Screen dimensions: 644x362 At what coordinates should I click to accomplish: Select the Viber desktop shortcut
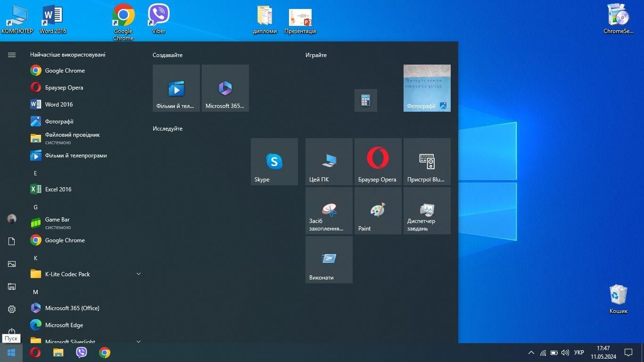tap(159, 20)
